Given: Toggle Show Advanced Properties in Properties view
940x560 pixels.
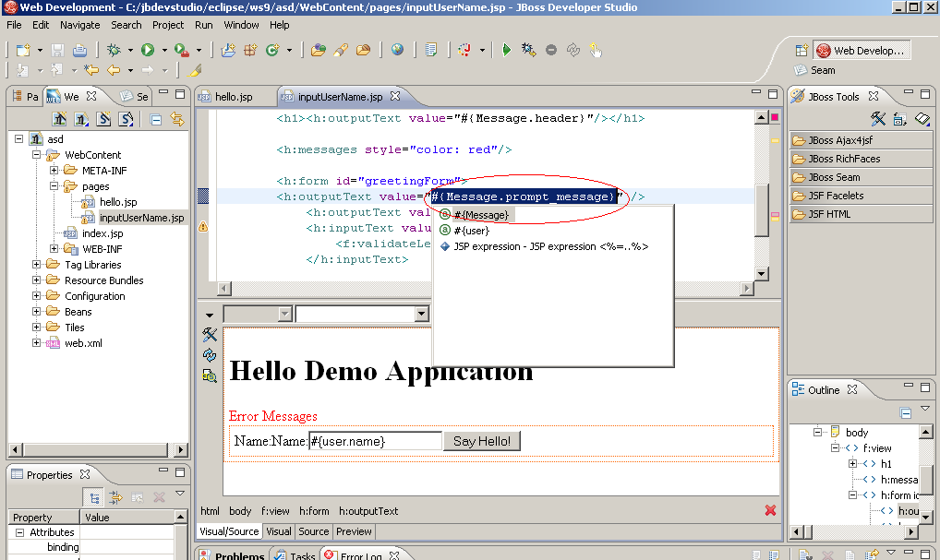Looking at the screenshot, I should (x=115, y=497).
